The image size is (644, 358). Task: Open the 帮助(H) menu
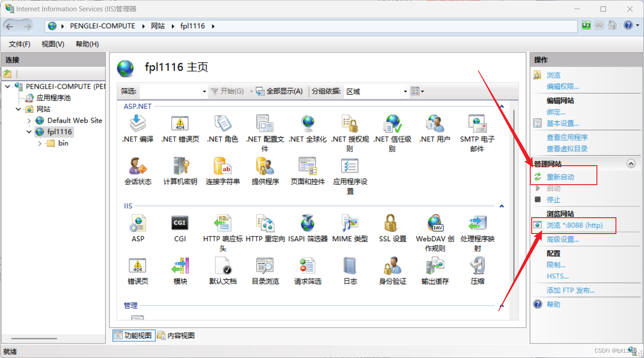87,44
